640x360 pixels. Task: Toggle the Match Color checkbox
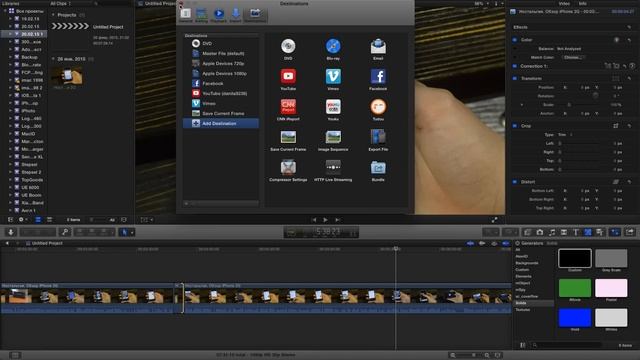tap(515, 58)
